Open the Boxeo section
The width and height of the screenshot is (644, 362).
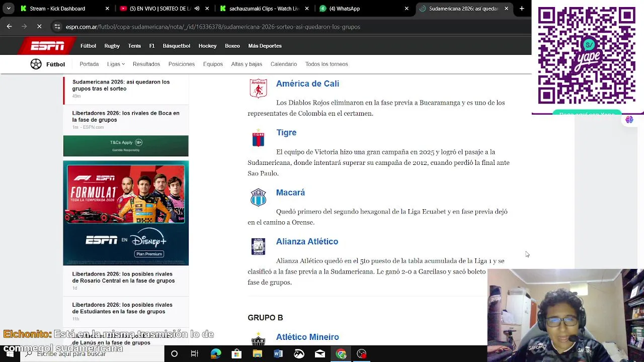tap(232, 46)
